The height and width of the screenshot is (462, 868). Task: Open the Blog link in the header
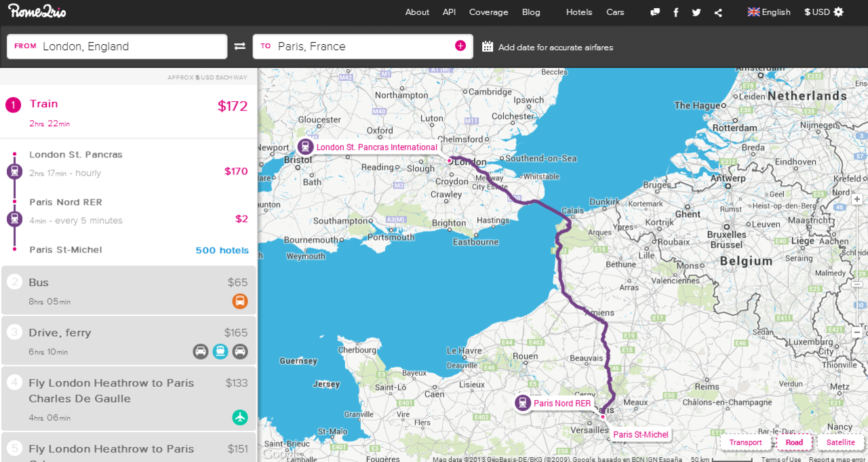click(531, 12)
